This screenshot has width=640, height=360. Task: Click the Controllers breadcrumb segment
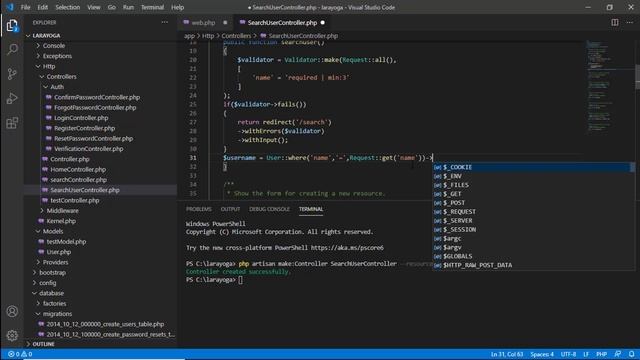(x=236, y=36)
